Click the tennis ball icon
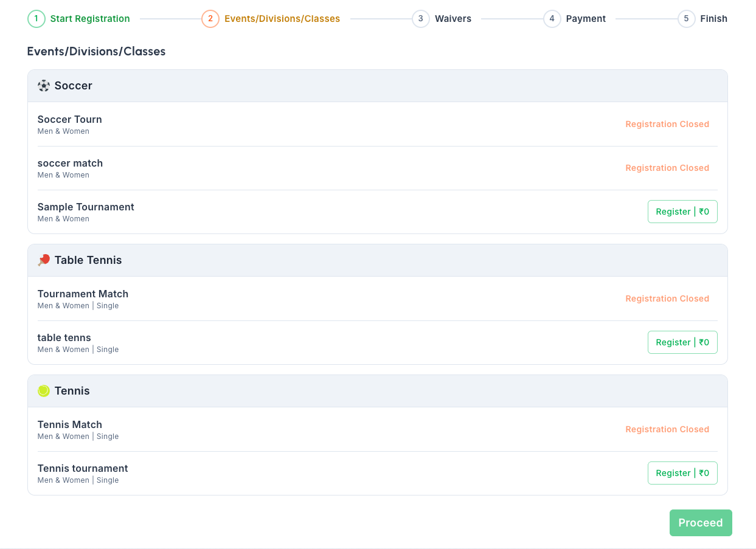The height and width of the screenshot is (549, 756). [44, 391]
